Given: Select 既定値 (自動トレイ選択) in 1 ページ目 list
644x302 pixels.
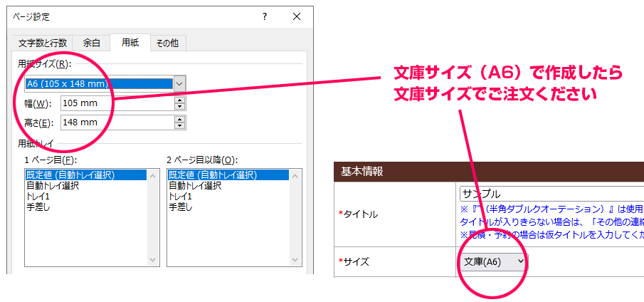Looking at the screenshot, I should point(86,175).
